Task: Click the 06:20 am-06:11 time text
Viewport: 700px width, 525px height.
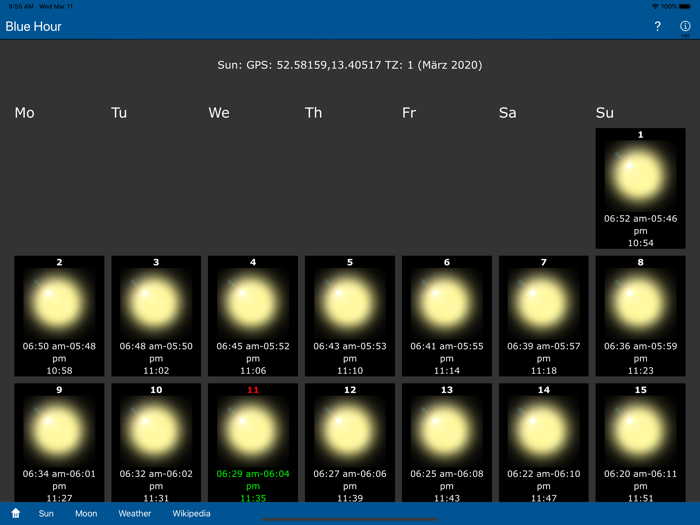Action: [640, 474]
